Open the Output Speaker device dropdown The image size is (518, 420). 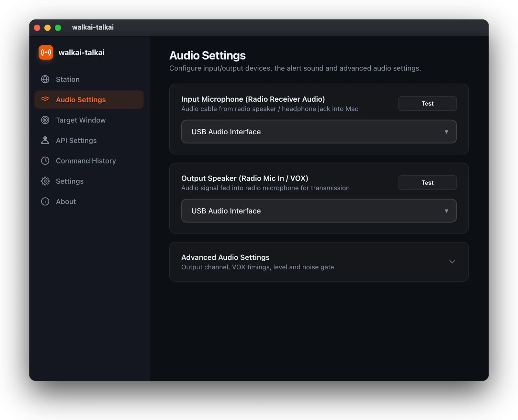(x=319, y=211)
